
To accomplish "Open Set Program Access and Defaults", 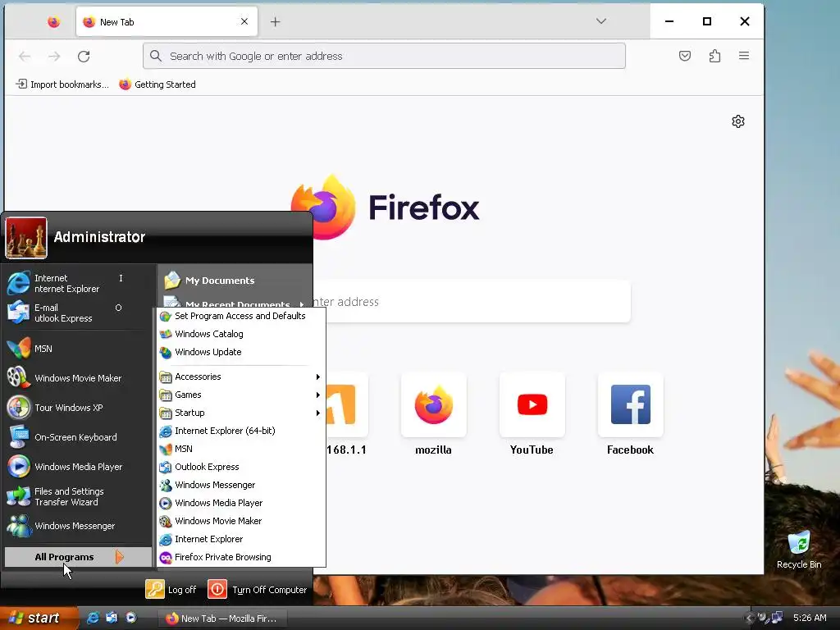I will pyautogui.click(x=242, y=316).
